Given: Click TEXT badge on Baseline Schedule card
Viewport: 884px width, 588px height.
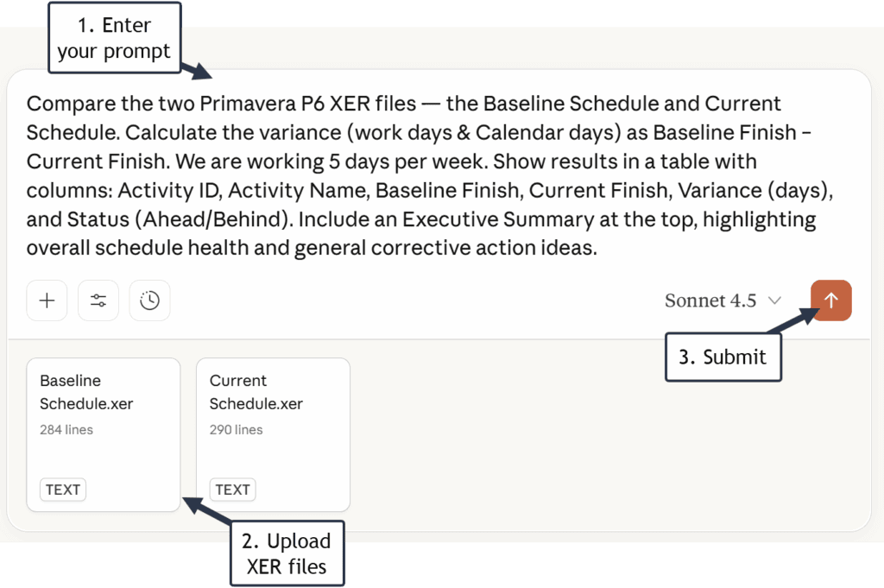Looking at the screenshot, I should pos(63,490).
